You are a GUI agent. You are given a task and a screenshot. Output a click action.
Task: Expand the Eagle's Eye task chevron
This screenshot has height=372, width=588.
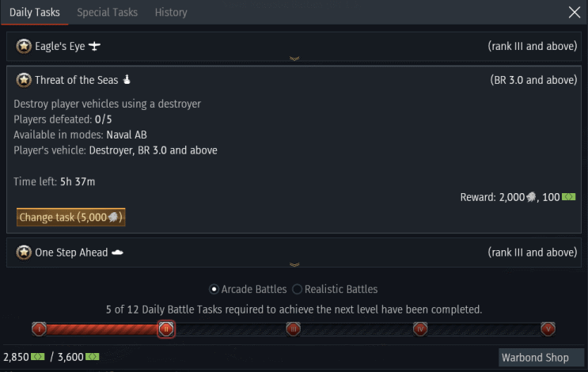[x=294, y=59]
